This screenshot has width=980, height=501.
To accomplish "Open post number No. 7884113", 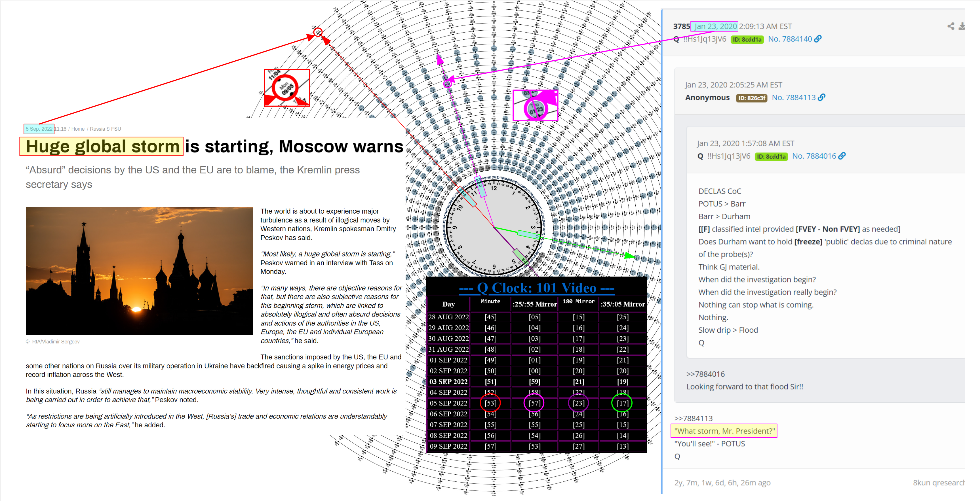I will (x=794, y=97).
